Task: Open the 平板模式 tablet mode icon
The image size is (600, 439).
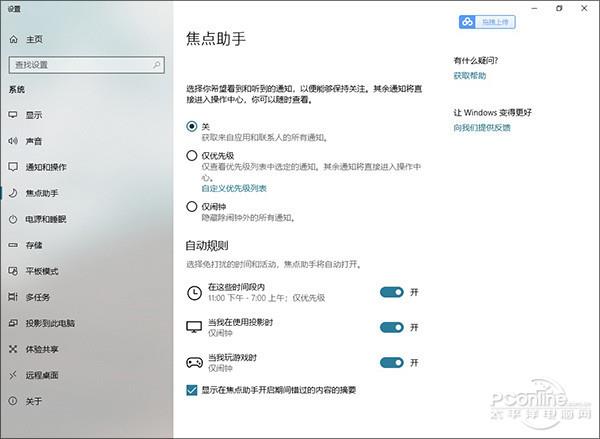Action: [x=13, y=271]
